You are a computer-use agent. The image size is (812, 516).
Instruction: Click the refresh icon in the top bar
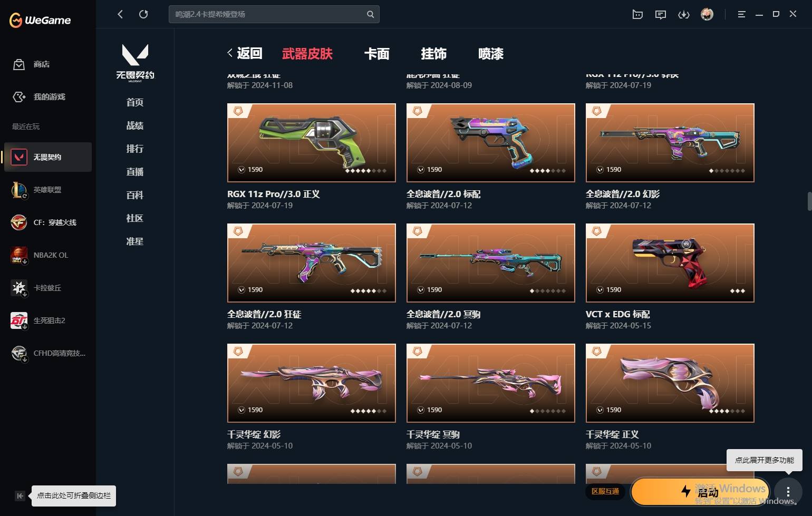pos(143,14)
